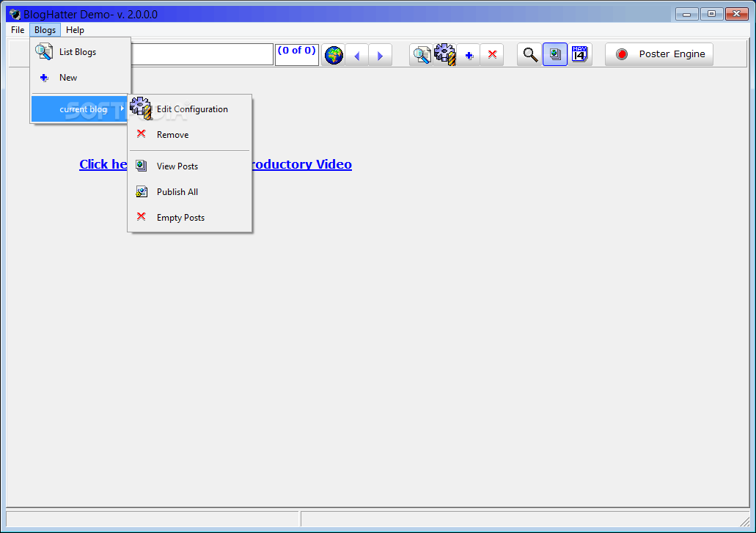Screen dimensions: 756x533
Task: Click the window resize grip corner
Action: click(x=746, y=521)
